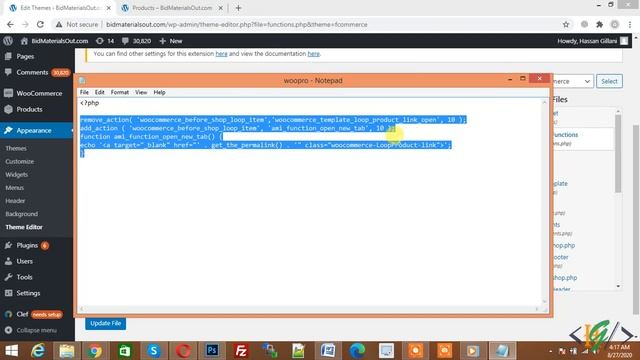Open Microsoft Edge from taskbar

pyautogui.click(x=357, y=351)
